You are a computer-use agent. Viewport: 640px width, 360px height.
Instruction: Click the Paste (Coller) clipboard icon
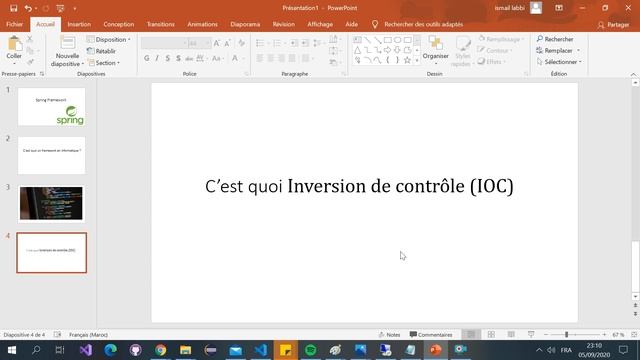click(15, 44)
